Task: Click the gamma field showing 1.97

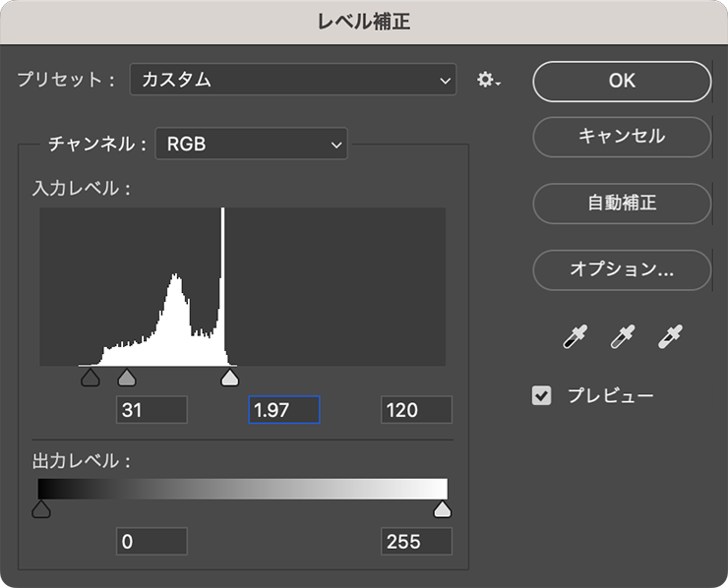Action: 283,410
